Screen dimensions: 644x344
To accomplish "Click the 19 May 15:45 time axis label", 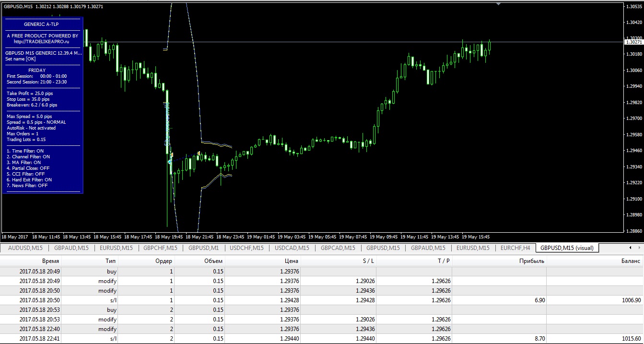I will coord(476,237).
